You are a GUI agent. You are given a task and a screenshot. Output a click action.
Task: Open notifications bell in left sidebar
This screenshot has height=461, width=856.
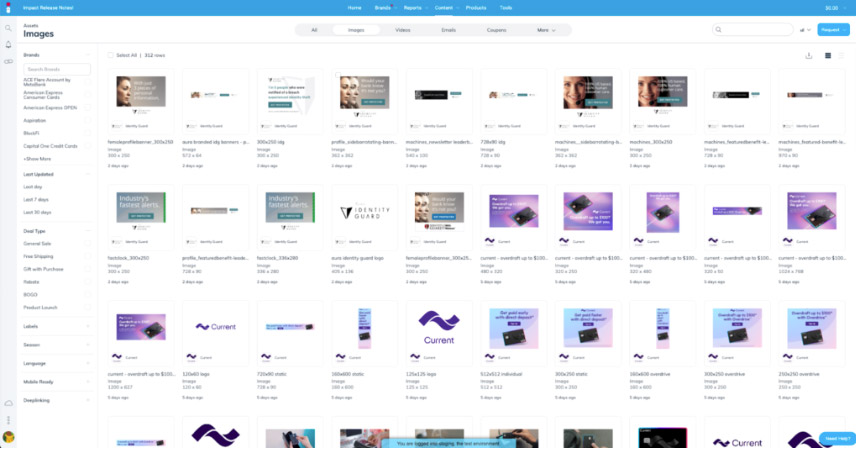[x=8, y=44]
